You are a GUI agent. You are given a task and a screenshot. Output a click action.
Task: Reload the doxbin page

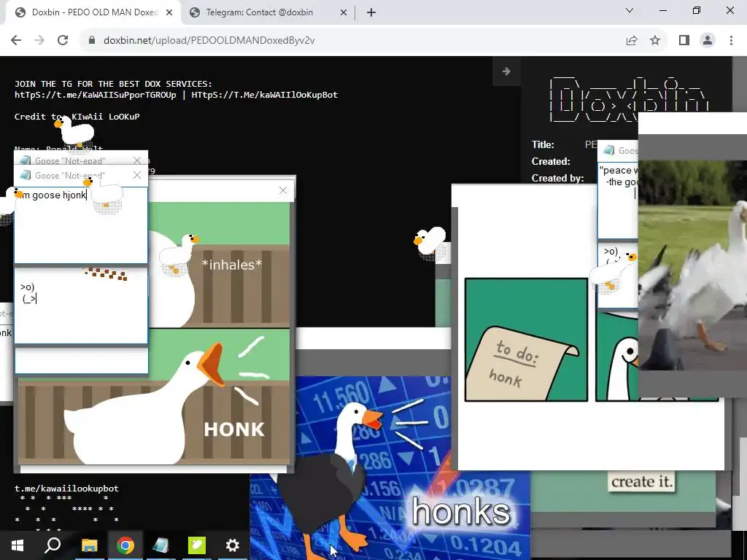(x=63, y=41)
